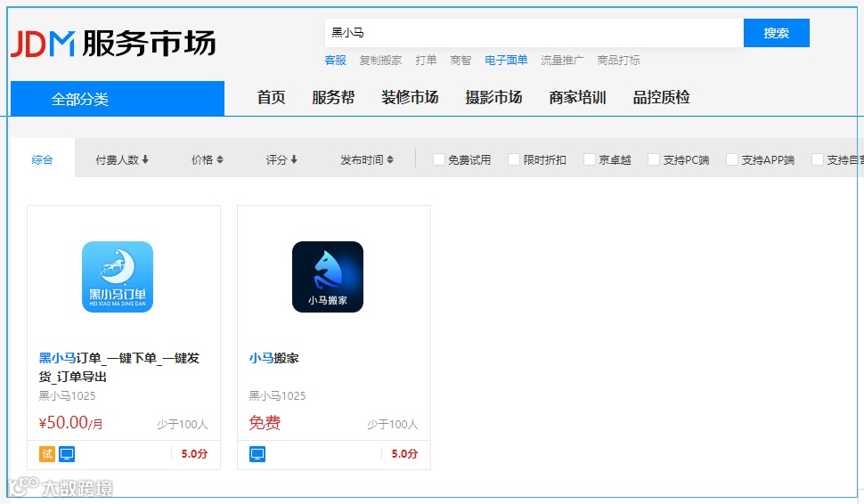864x504 pixels.
Task: Sort results by 发布时间
Action: [x=367, y=159]
